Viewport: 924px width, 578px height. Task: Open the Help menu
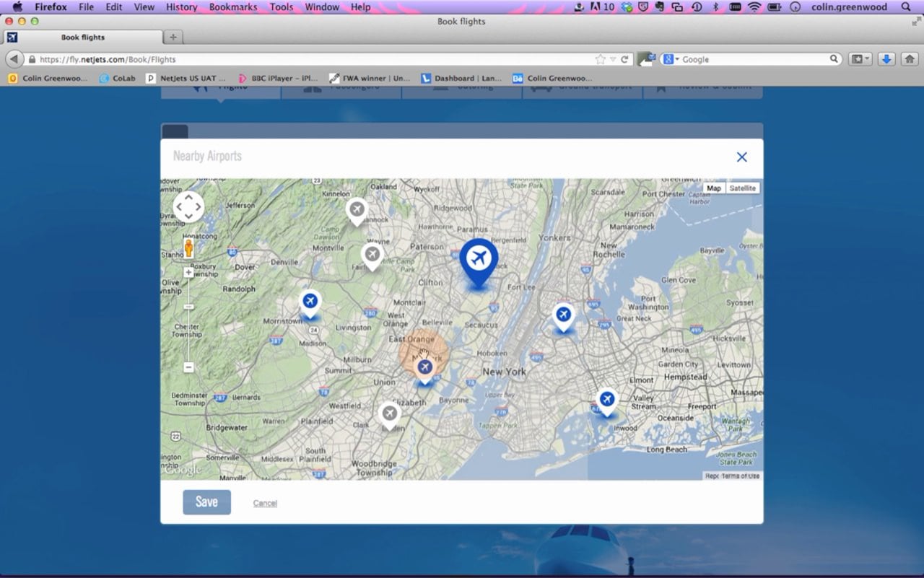point(360,7)
